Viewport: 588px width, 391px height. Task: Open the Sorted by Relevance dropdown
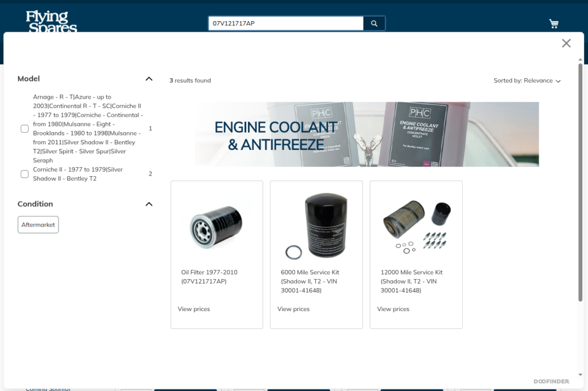[x=527, y=80]
